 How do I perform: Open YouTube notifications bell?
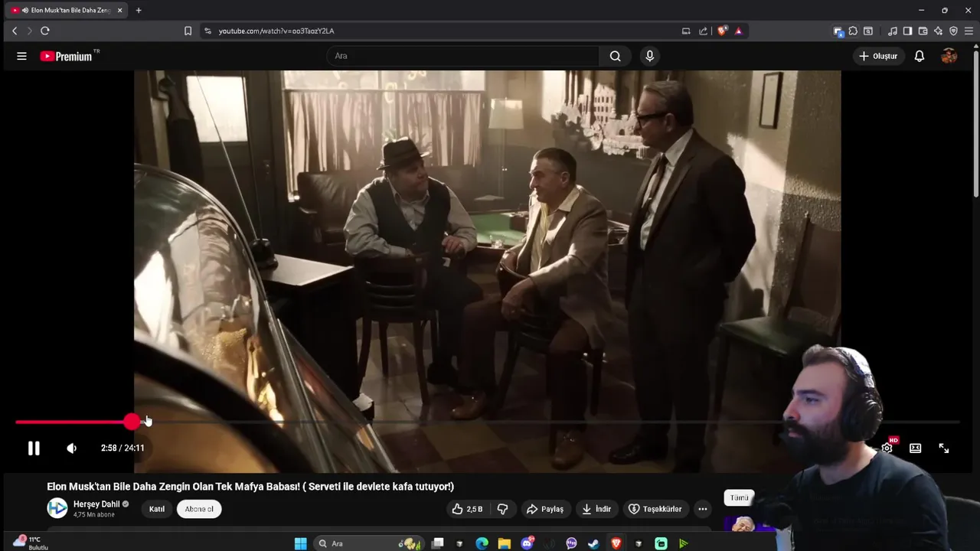click(x=920, y=56)
